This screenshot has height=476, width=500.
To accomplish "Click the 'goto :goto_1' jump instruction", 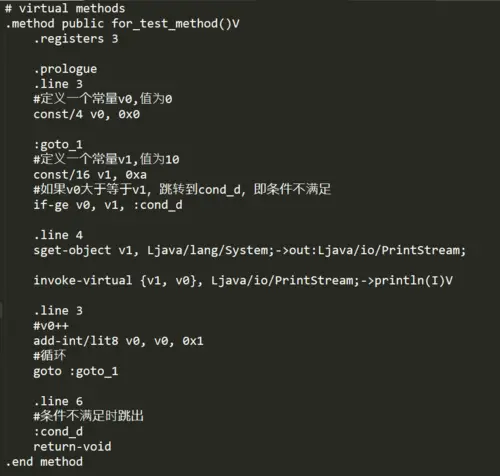I will pyautogui.click(x=76, y=371).
